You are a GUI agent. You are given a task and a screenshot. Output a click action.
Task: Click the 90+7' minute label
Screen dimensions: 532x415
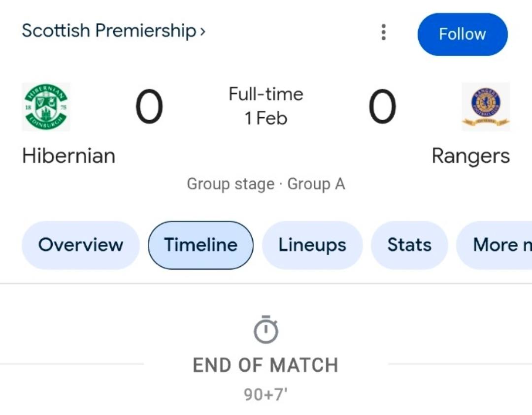click(266, 394)
